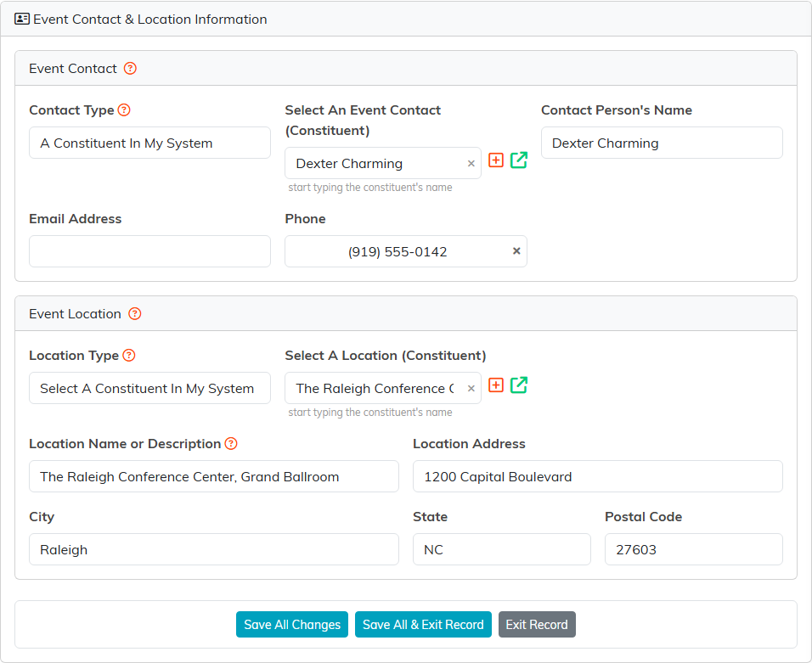Viewport: 812px width, 663px height.
Task: Clear the Raleigh Conference location selection
Action: tap(471, 388)
